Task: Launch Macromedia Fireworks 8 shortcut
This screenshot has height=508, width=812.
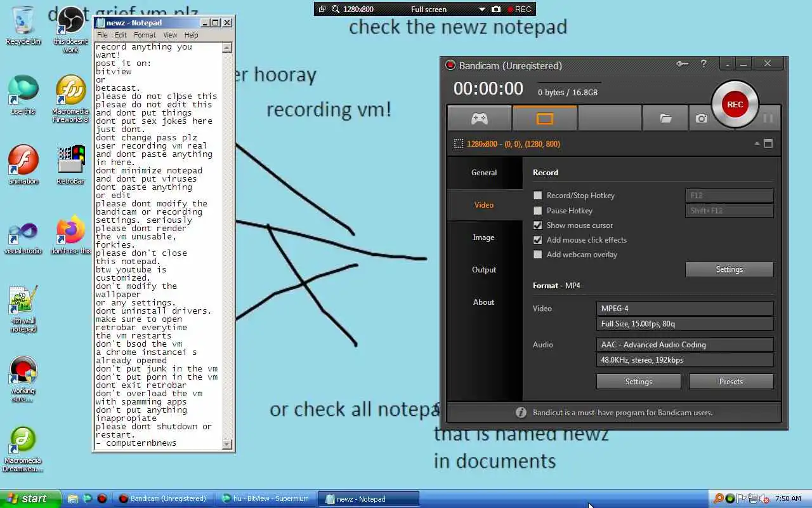Action: [70, 99]
